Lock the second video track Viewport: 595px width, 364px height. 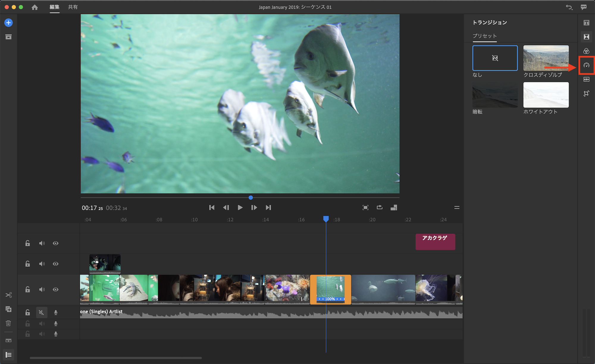point(28,264)
